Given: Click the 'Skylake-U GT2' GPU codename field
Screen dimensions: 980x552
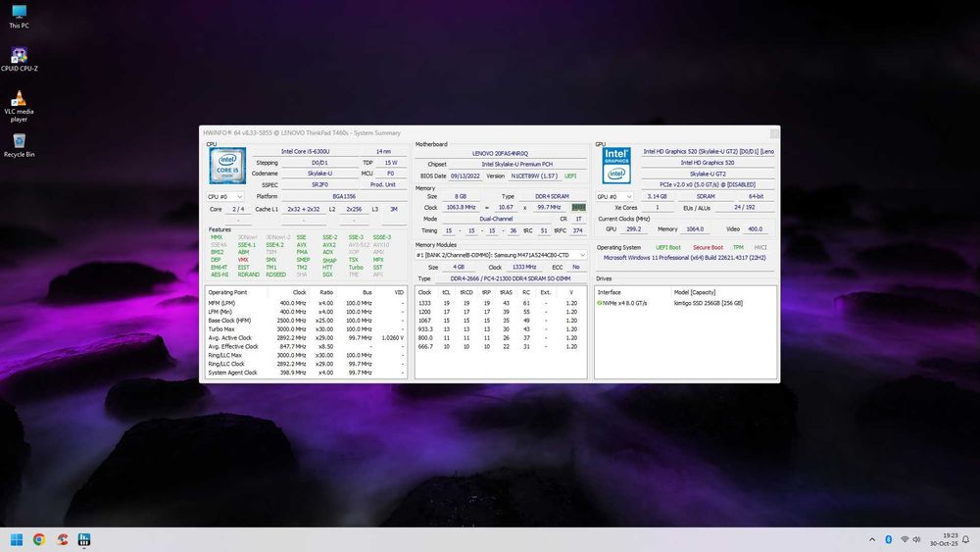Looking at the screenshot, I should pyautogui.click(x=708, y=174).
